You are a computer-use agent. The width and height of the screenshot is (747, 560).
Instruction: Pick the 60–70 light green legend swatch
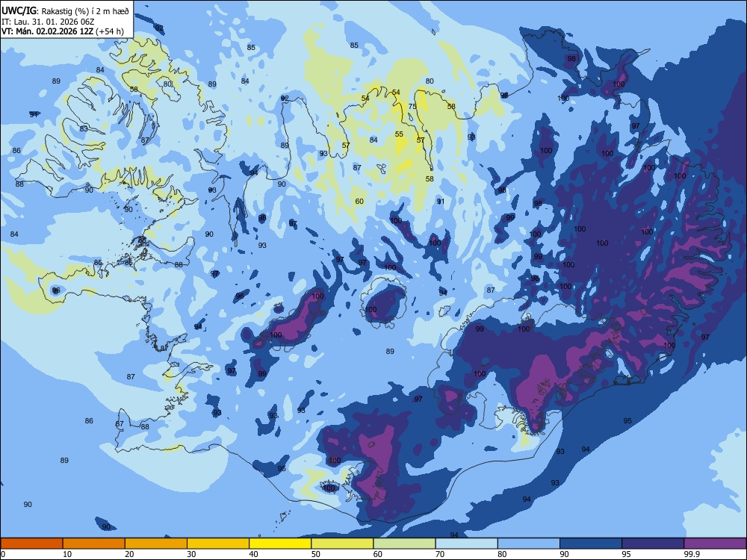(404, 544)
